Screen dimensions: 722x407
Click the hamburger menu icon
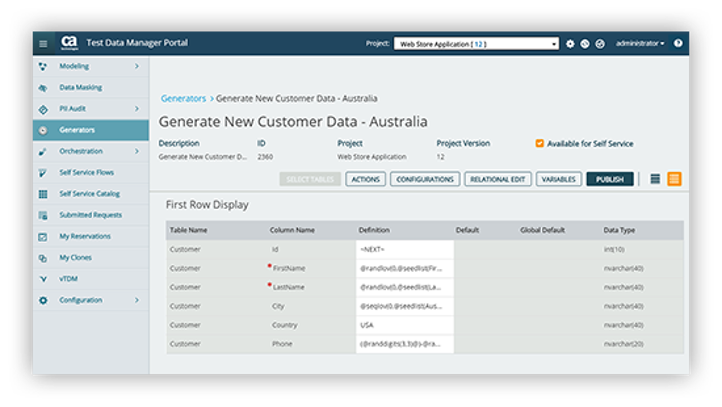click(43, 43)
